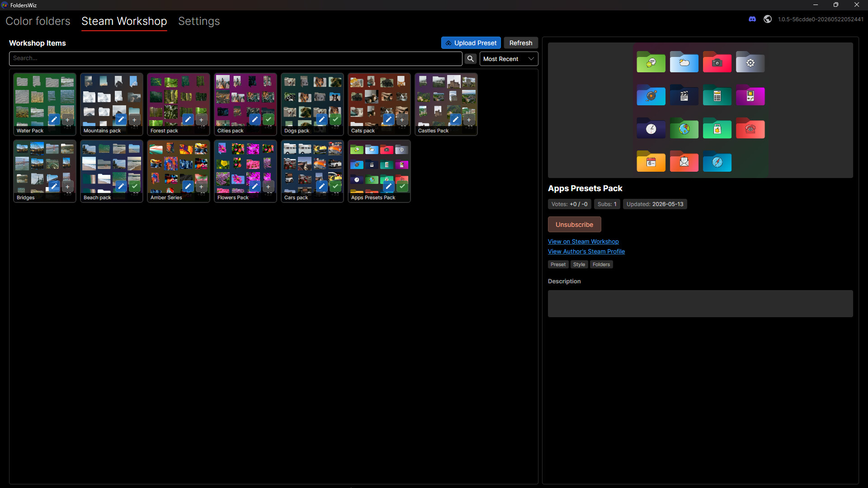Click the pencil icon on Flowers Pack
Viewport: 868px width, 488px height.
pos(255,187)
